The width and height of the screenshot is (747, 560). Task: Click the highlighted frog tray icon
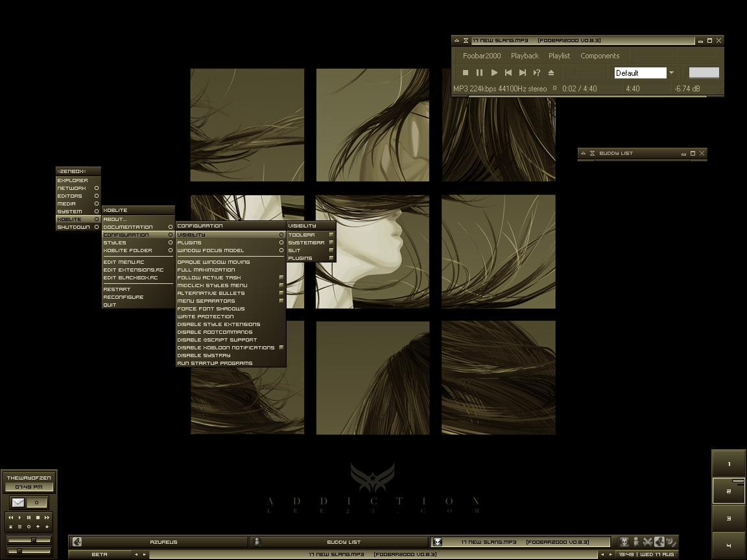659,541
